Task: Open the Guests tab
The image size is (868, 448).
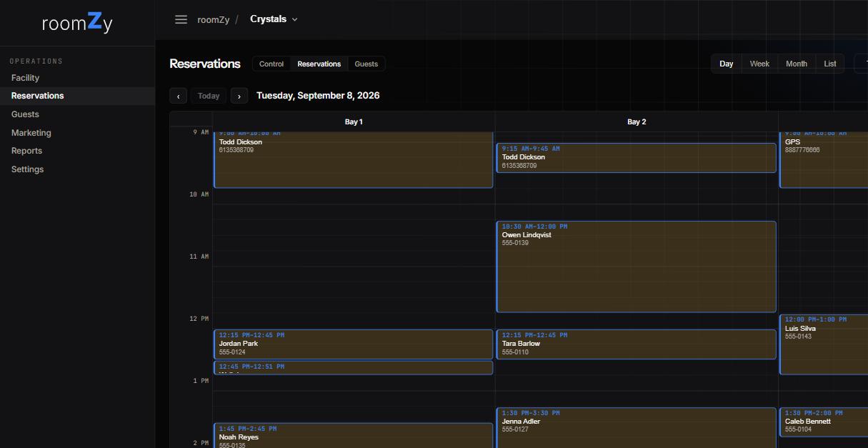Action: coord(366,64)
